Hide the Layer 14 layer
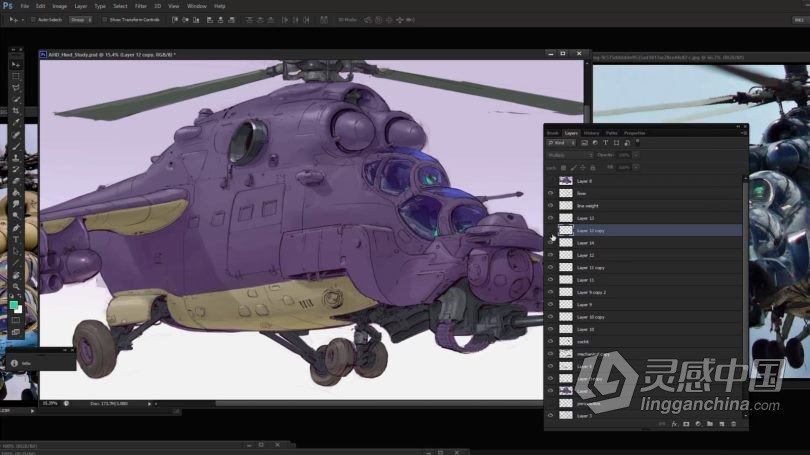 click(550, 243)
